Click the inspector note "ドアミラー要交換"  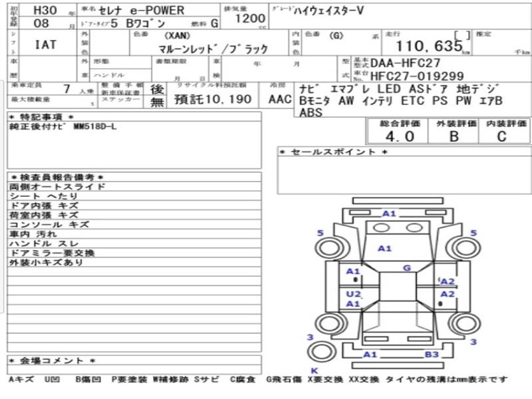point(52,253)
